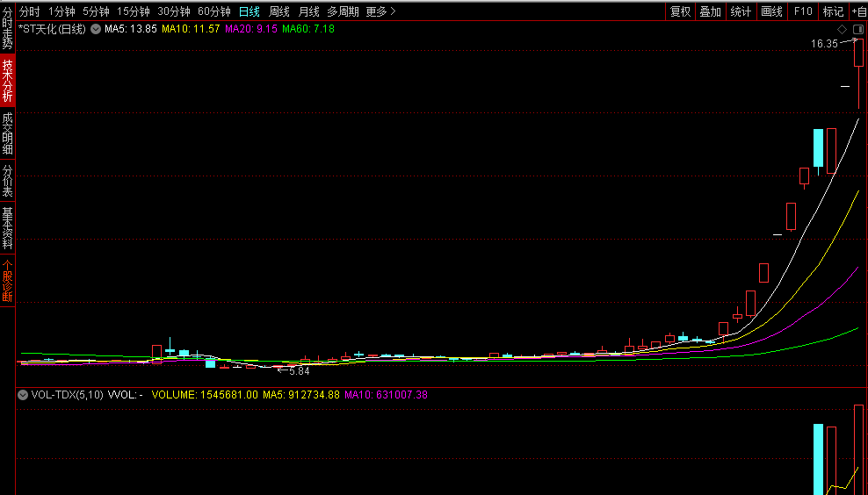Click the 16.35 high price marker
This screenshot has height=495, width=868.
(x=824, y=44)
